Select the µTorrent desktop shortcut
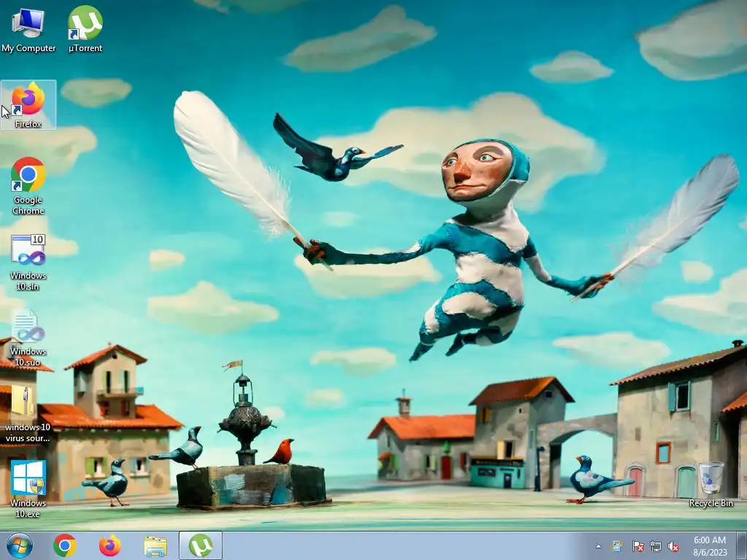747x560 pixels. (85, 29)
